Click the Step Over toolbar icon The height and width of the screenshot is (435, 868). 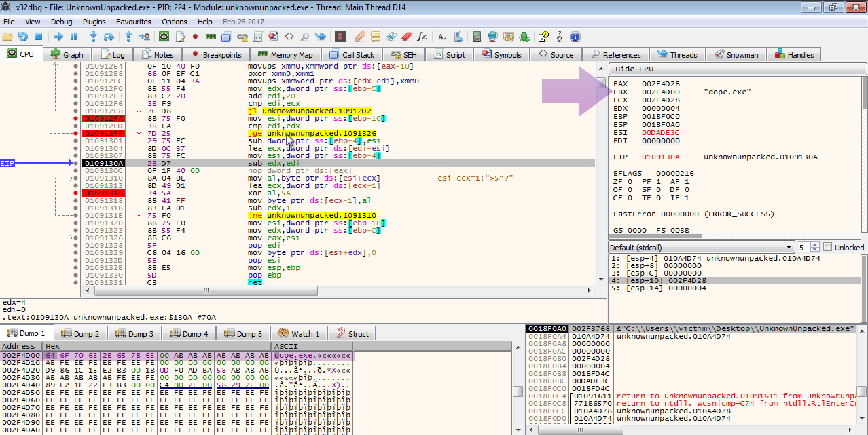pyautogui.click(x=109, y=37)
